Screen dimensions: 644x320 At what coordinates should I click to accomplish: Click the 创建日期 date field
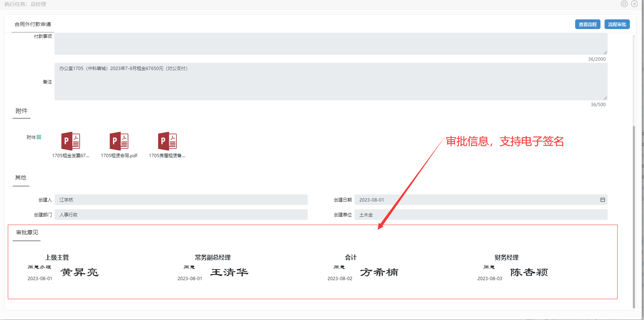click(x=476, y=200)
